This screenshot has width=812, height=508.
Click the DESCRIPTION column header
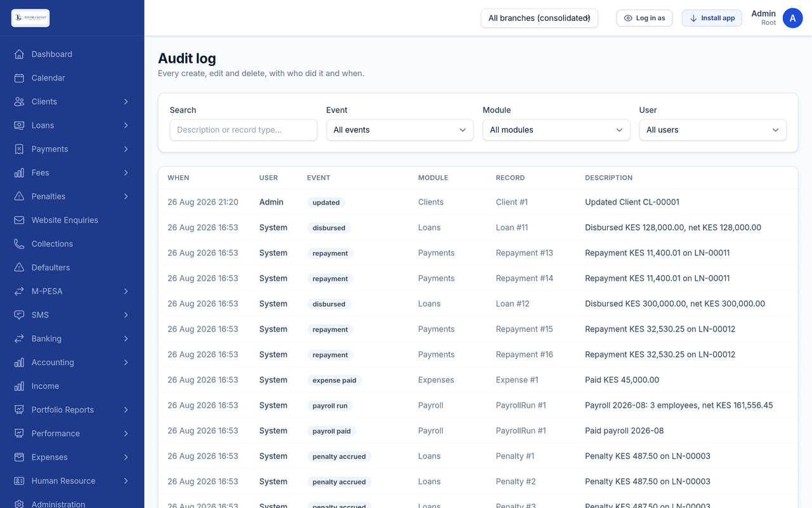click(608, 178)
